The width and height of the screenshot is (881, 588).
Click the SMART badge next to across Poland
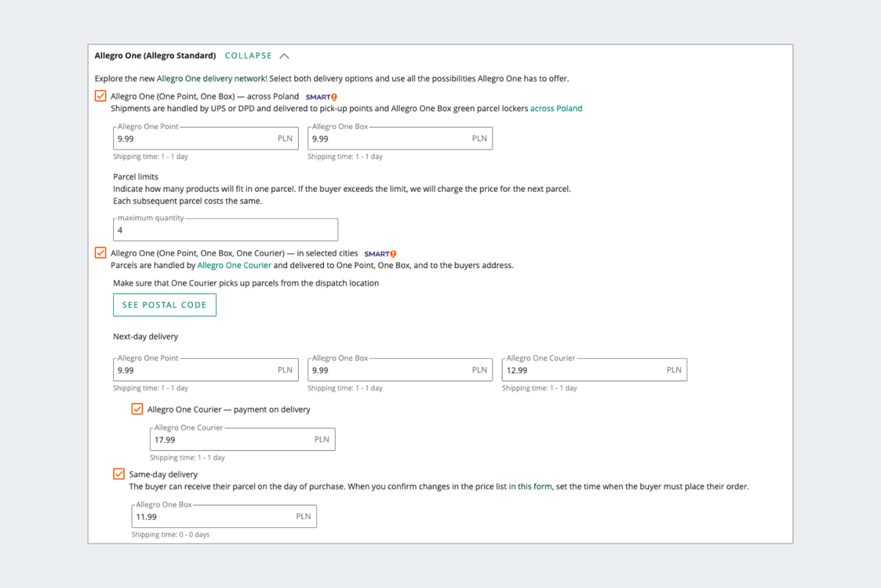pos(322,97)
